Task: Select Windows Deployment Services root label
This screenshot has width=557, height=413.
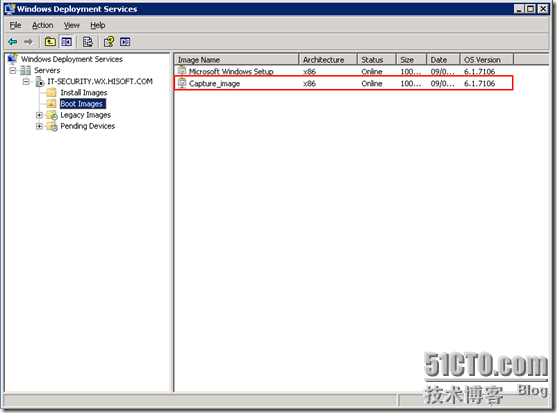Action: coord(72,59)
